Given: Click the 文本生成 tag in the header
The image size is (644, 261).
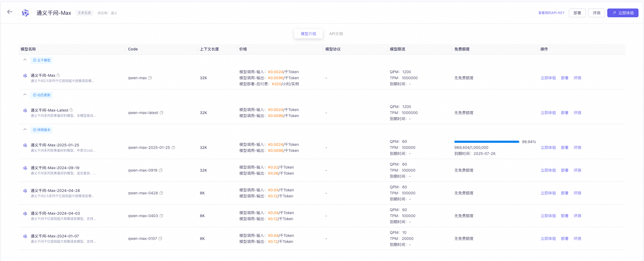Looking at the screenshot, I should 84,13.
